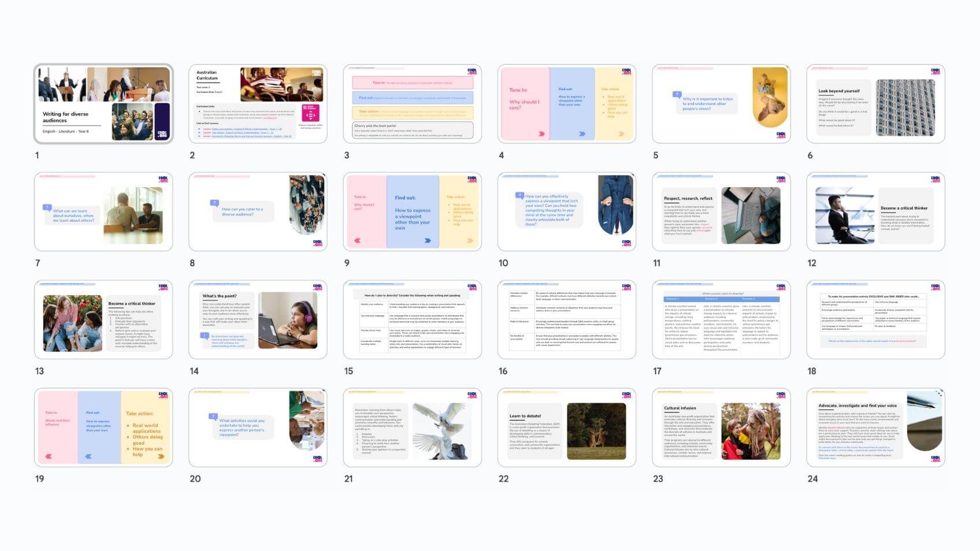
Task: Select the Respect, research, reflect slide
Action: pyautogui.click(x=721, y=212)
